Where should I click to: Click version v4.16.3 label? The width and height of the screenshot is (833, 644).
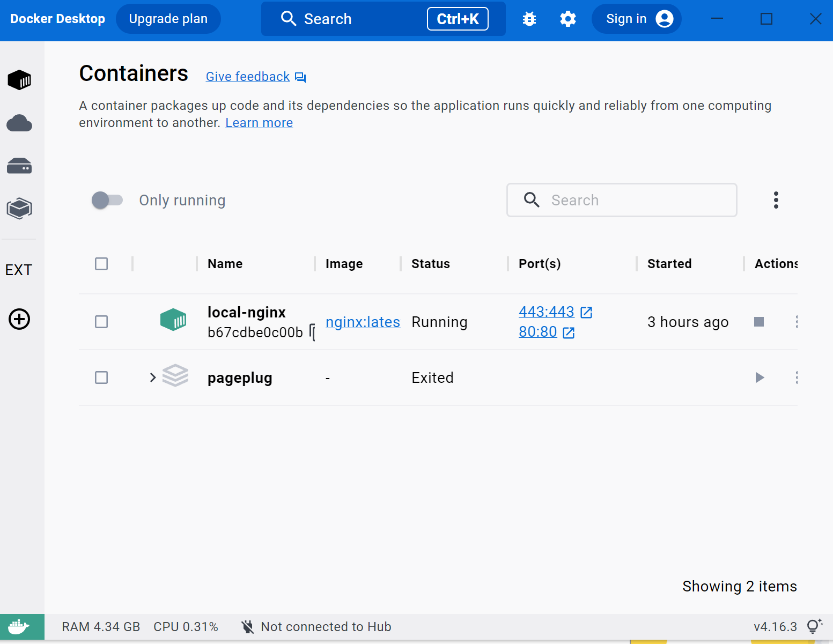(x=775, y=627)
